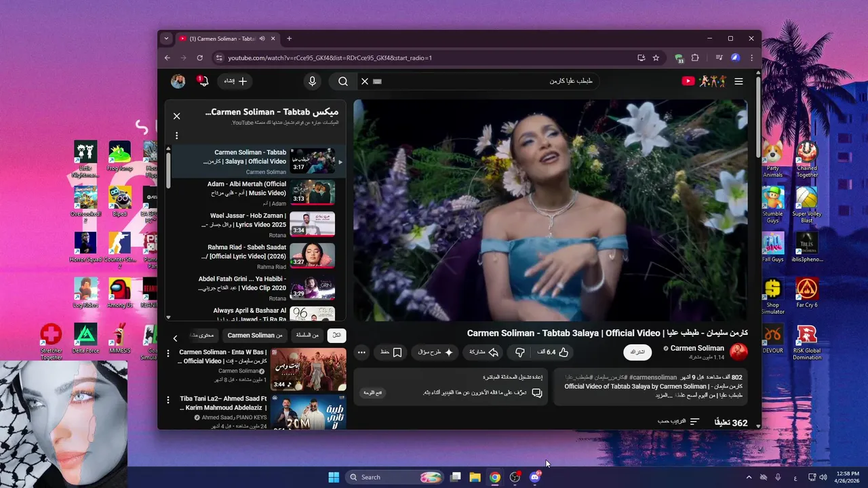Subscribe to Carmen Soliman channel
Screen dimensions: 868x488
pyautogui.click(x=637, y=352)
